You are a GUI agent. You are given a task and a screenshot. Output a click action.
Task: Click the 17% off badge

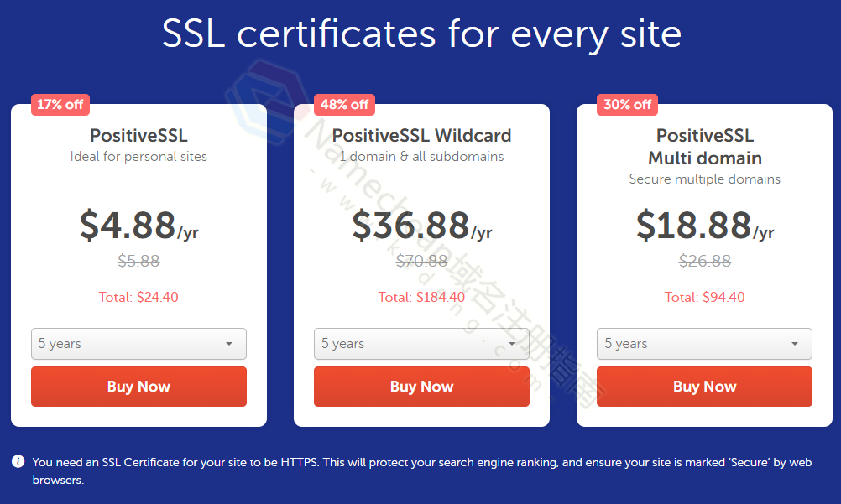click(60, 105)
